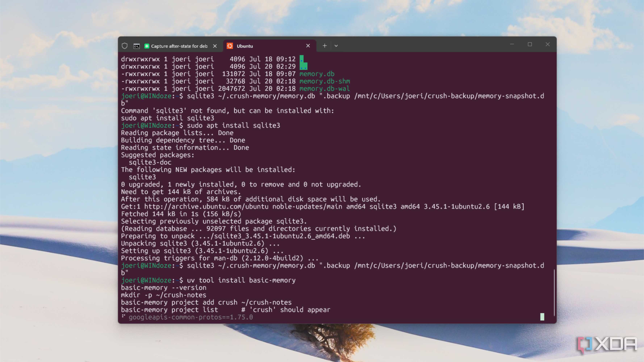Click 'basic-memory project add crush' line
This screenshot has height=362, width=644.
[x=206, y=302]
